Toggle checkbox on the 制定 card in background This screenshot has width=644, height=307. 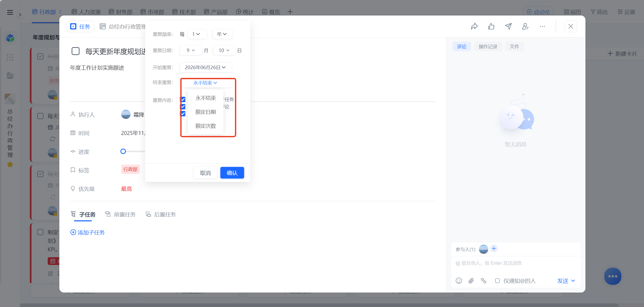point(40,232)
